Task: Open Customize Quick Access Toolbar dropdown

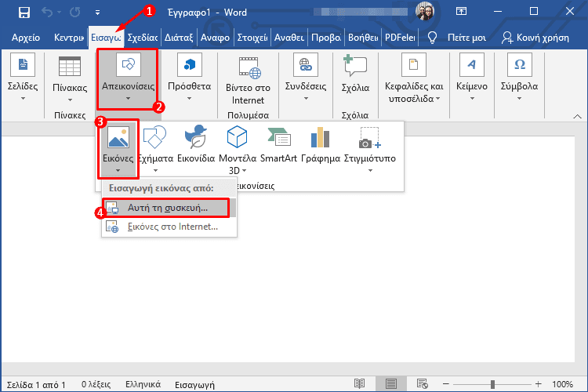Action: (x=97, y=13)
